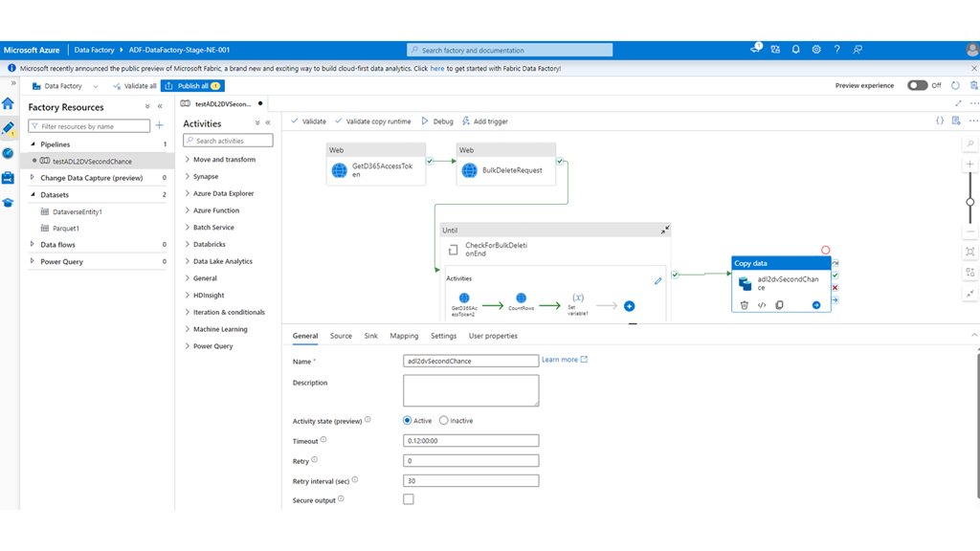This screenshot has height=551, width=980.
Task: Expand Iteration & conditionals activities
Action: tap(188, 312)
